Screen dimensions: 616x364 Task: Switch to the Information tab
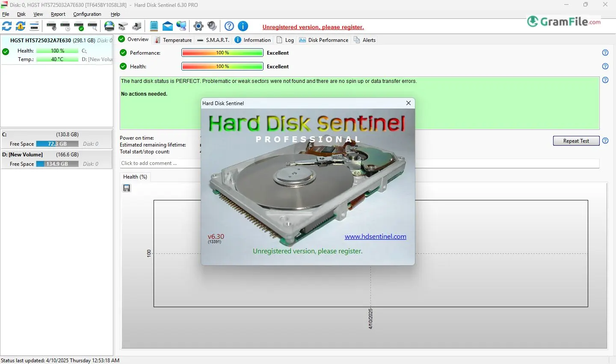pyautogui.click(x=253, y=40)
